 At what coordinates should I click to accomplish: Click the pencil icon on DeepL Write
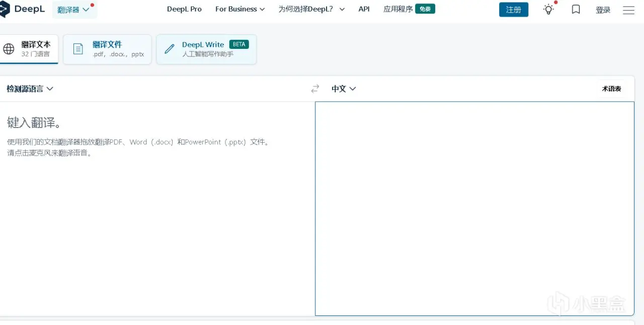[170, 49]
